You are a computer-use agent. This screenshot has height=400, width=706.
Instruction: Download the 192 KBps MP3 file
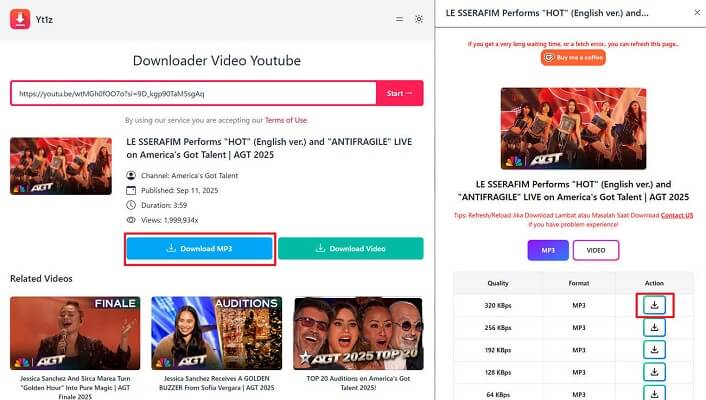tap(654, 350)
